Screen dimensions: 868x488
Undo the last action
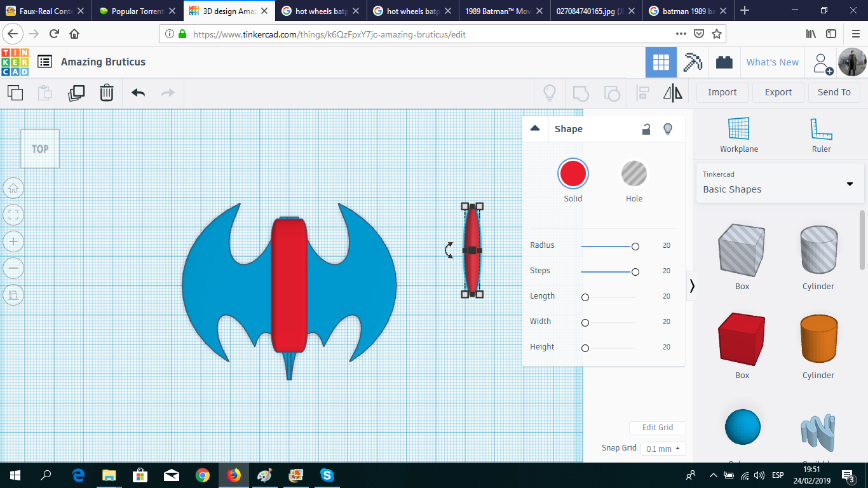[137, 93]
